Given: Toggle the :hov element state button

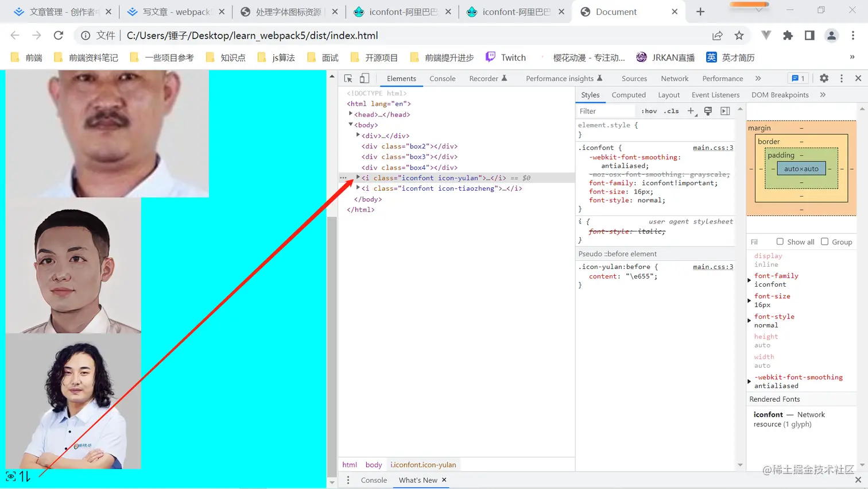Looking at the screenshot, I should click(649, 111).
